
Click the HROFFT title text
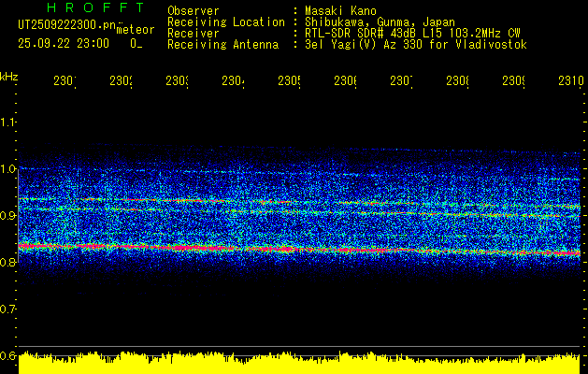(x=96, y=7)
